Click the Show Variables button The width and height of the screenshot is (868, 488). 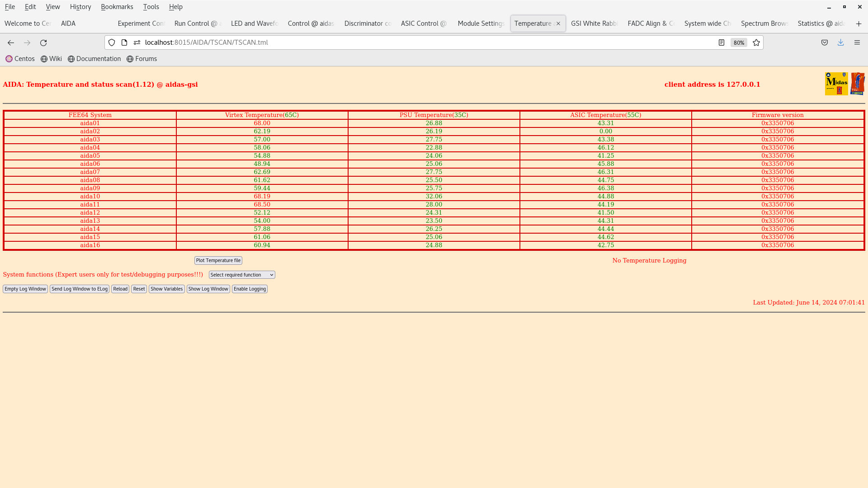click(166, 289)
